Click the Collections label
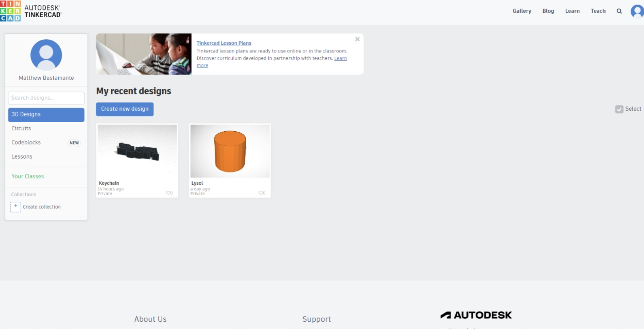The height and width of the screenshot is (329, 644). [x=23, y=194]
